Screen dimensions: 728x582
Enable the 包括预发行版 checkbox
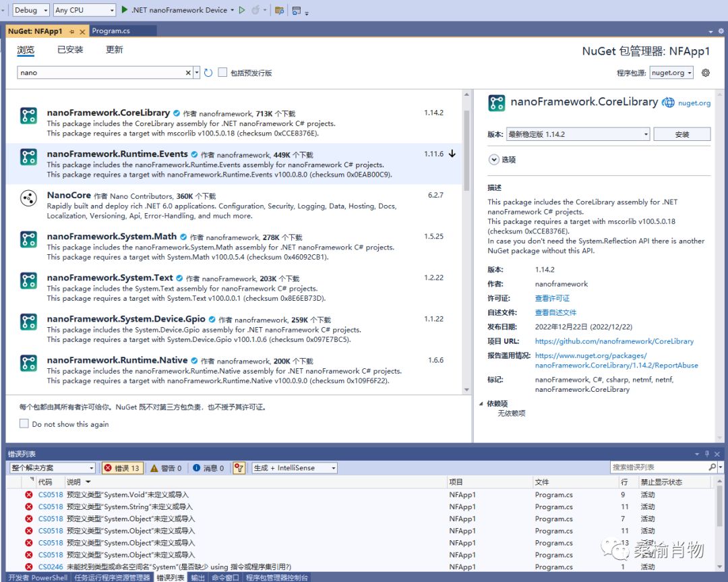222,73
